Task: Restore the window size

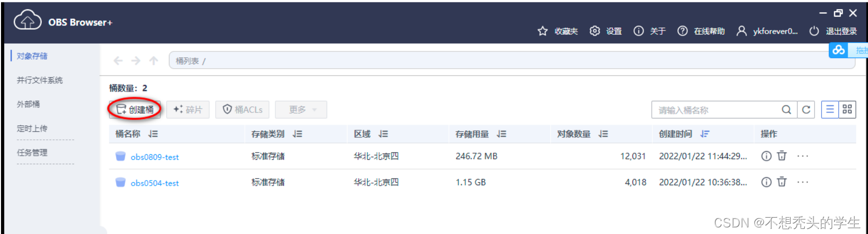Action: (x=838, y=13)
